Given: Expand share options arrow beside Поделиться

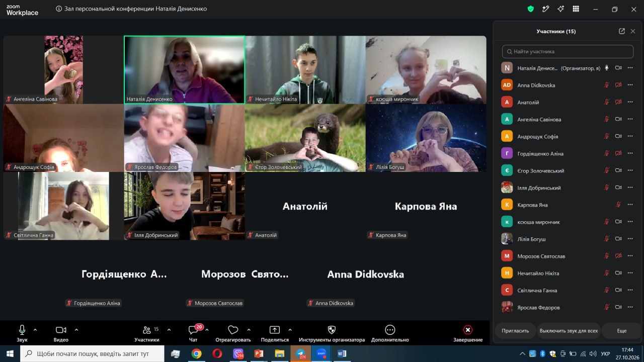Looking at the screenshot, I should pyautogui.click(x=290, y=330).
